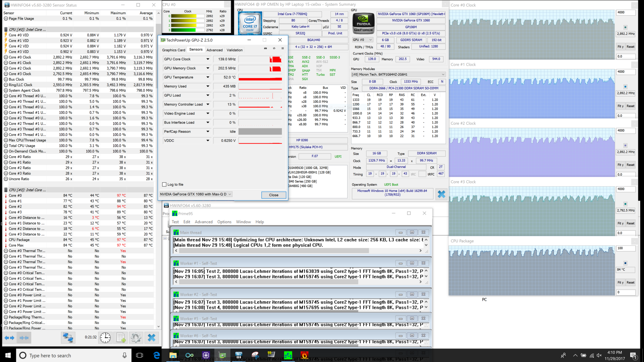Click the blue X icon in System Summary

(441, 194)
